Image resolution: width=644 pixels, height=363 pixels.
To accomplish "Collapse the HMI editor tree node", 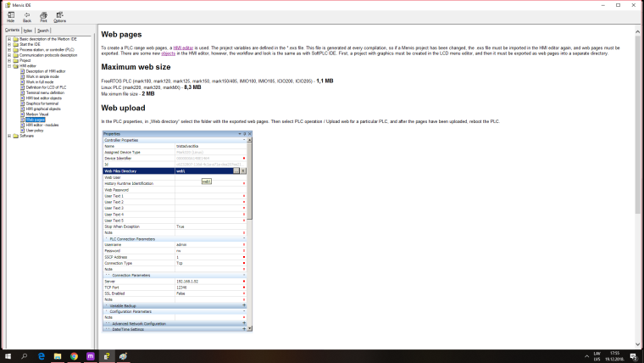I will [9, 66].
